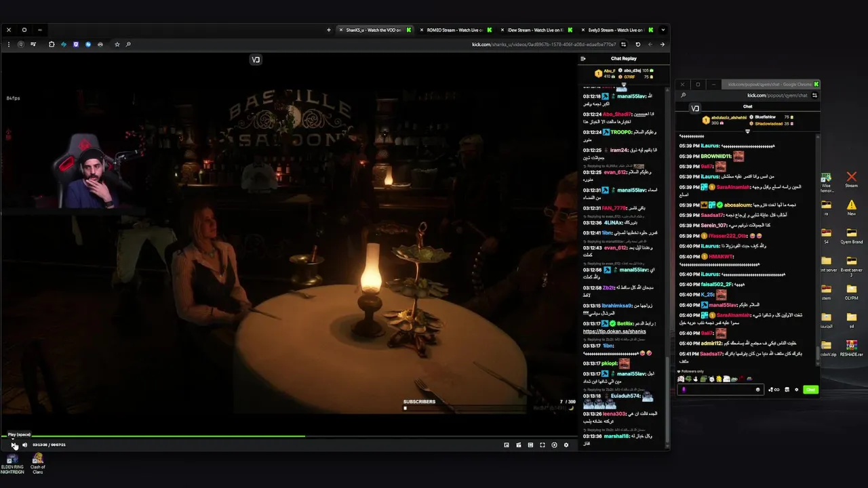Click leena303 username in Chat Replay
Screen dimensions: 868x488
[616, 413]
